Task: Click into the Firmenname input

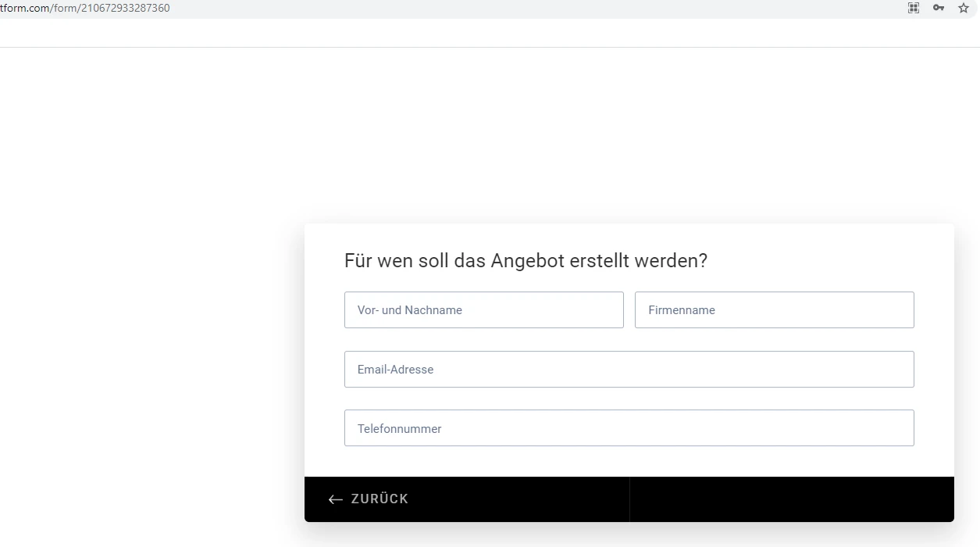Action: click(774, 310)
